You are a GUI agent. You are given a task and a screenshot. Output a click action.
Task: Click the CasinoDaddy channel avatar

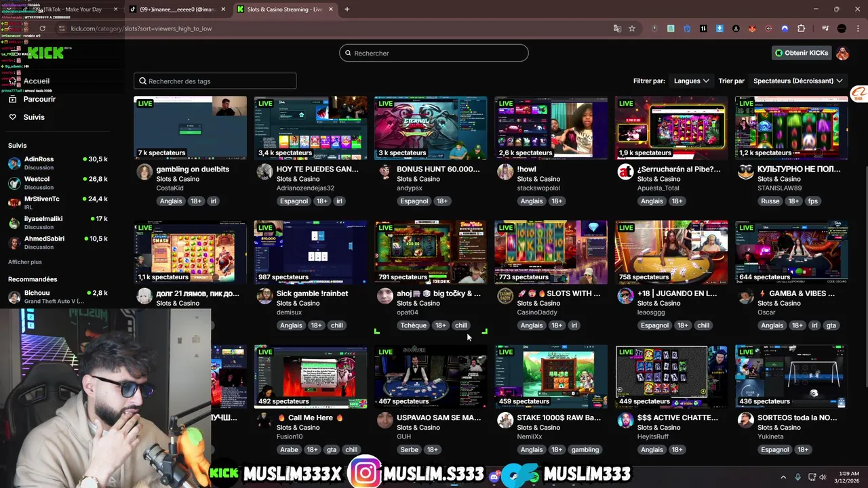click(505, 296)
